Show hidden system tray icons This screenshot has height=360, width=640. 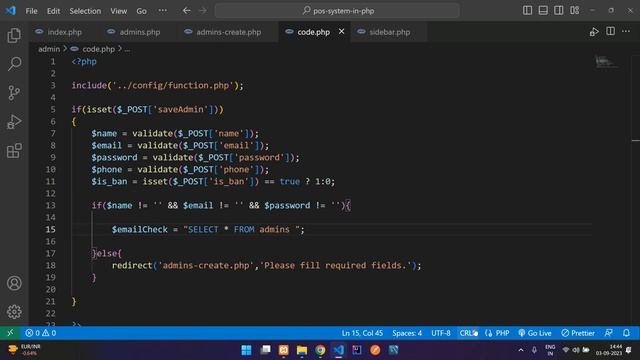pos(521,350)
